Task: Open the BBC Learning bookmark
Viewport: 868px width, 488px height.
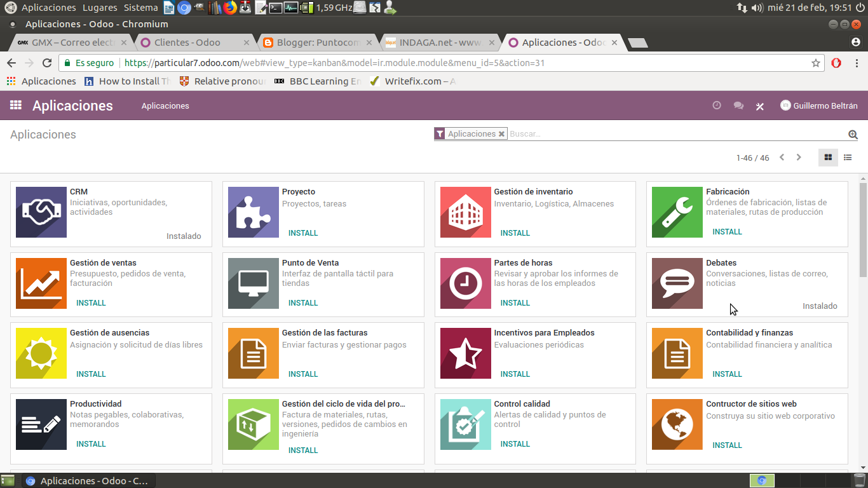Action: tap(318, 81)
